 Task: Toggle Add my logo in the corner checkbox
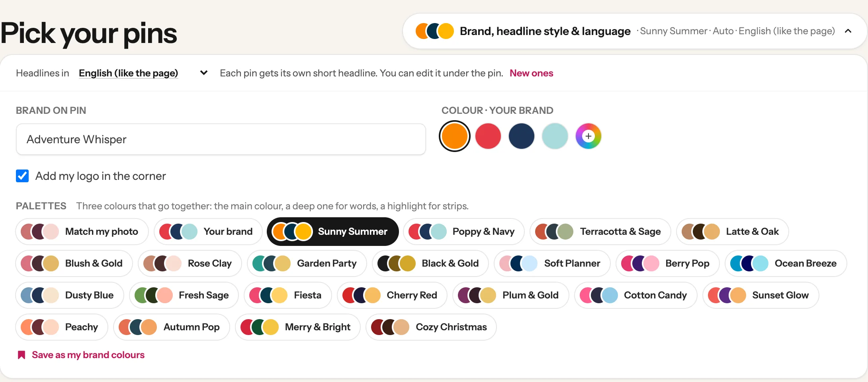(22, 176)
